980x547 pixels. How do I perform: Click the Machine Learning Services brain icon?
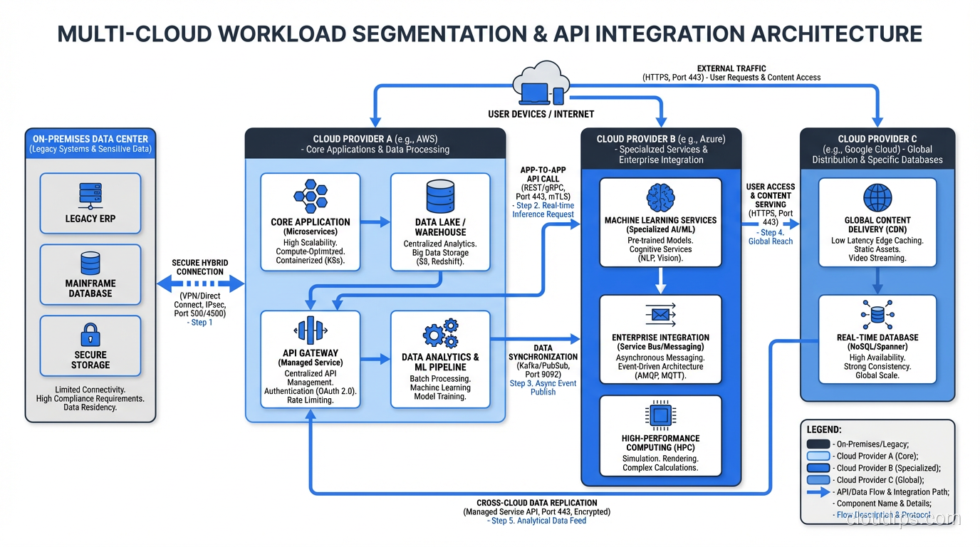660,199
